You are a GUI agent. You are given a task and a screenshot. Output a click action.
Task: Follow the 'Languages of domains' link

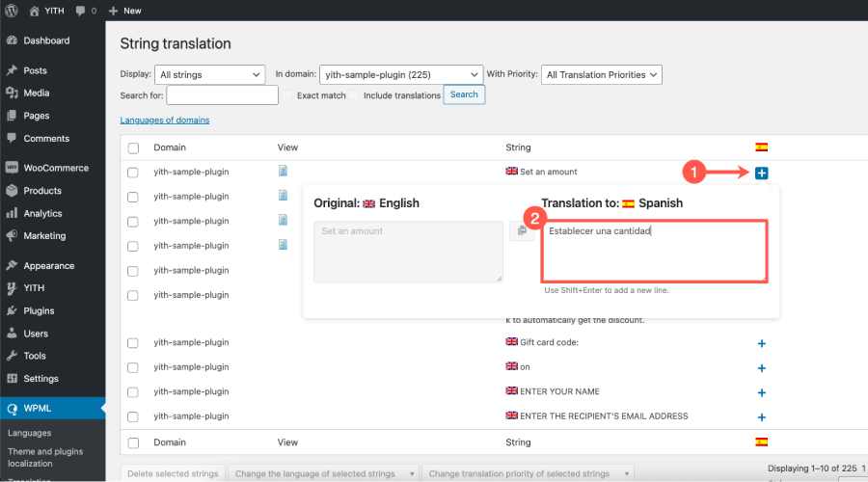coord(164,120)
